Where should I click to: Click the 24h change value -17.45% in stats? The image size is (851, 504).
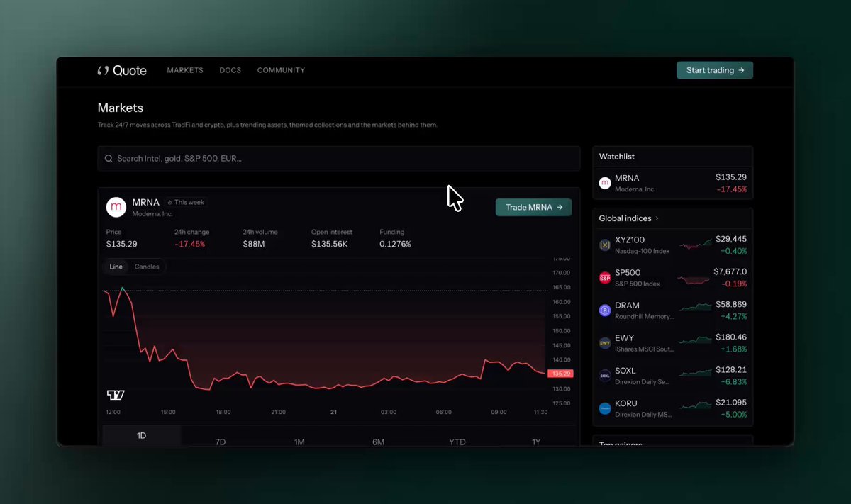(190, 244)
